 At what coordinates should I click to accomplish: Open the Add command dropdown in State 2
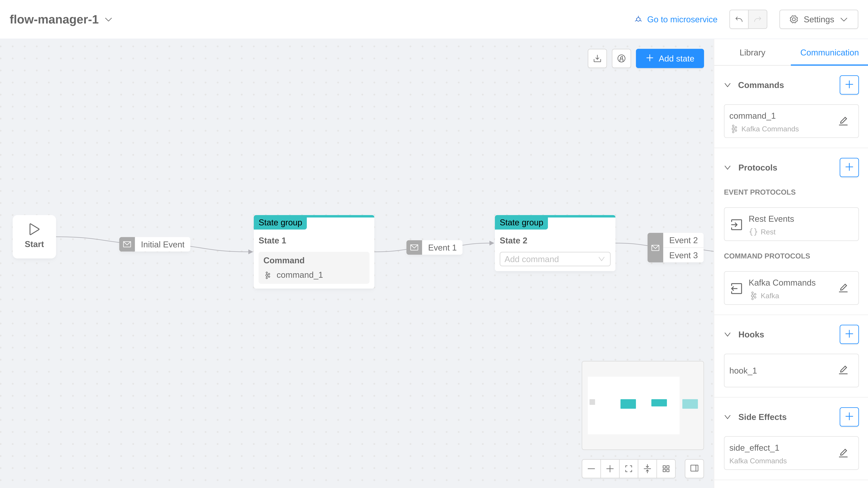click(x=555, y=259)
